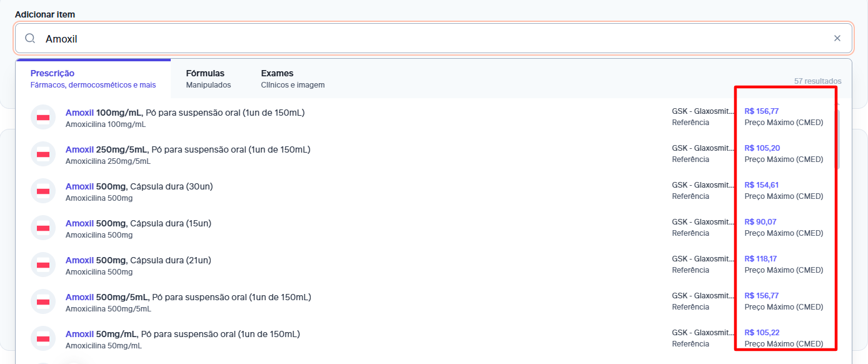Image resolution: width=868 pixels, height=364 pixels.
Task: Click the icon next to Amoxil 500mg 21un
Action: click(x=43, y=265)
